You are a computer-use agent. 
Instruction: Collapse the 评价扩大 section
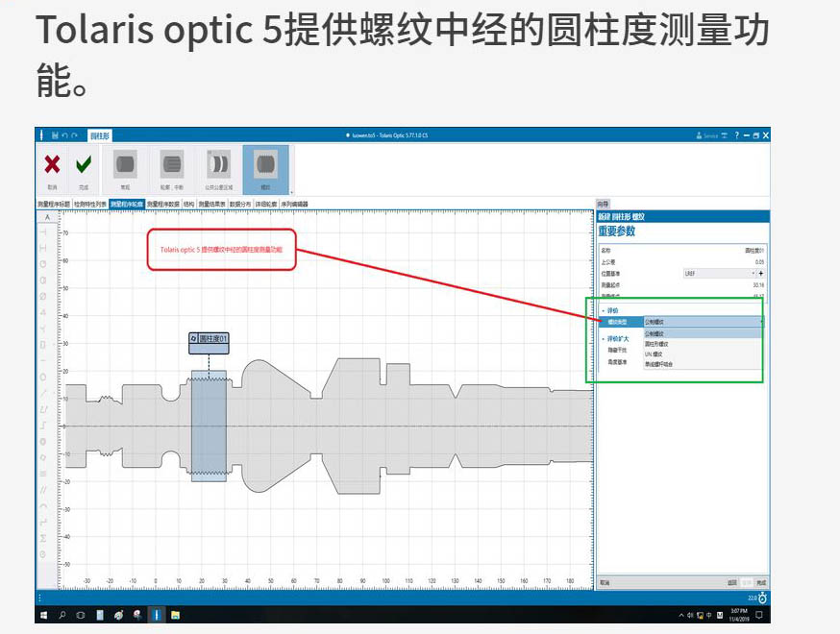click(604, 339)
